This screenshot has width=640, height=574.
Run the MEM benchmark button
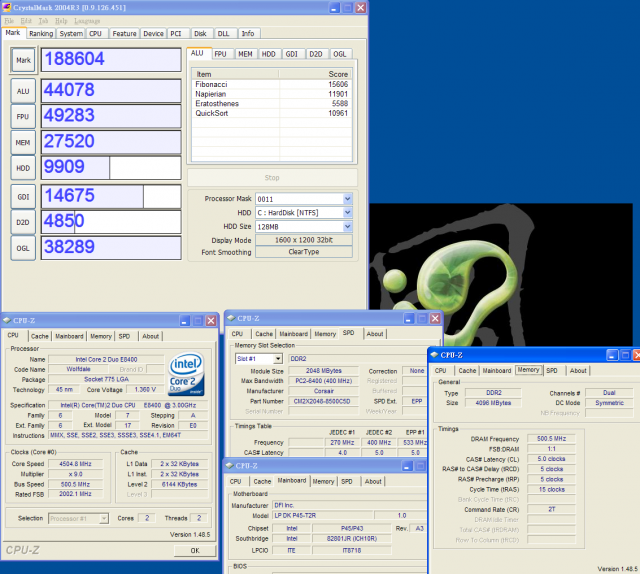coord(23,142)
